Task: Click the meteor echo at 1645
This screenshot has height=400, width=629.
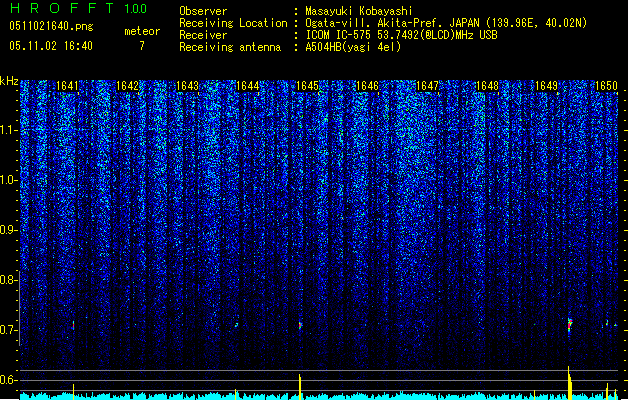Action: pos(300,325)
